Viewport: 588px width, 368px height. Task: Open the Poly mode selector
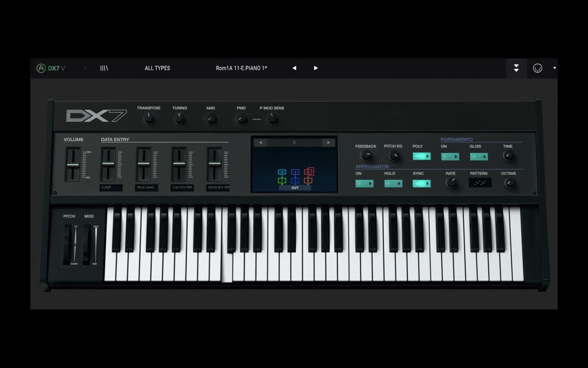click(421, 156)
